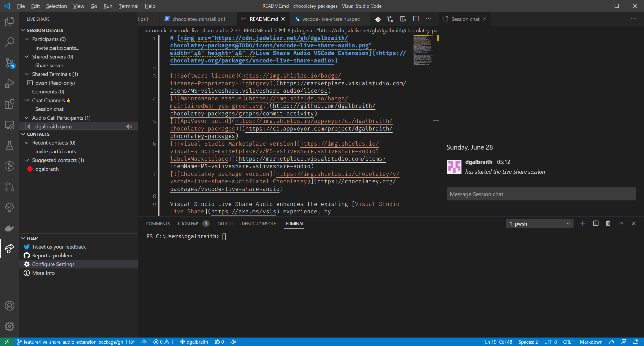Collapse Suggested contacts (1) node
This screenshot has width=644, height=346.
(x=26, y=160)
